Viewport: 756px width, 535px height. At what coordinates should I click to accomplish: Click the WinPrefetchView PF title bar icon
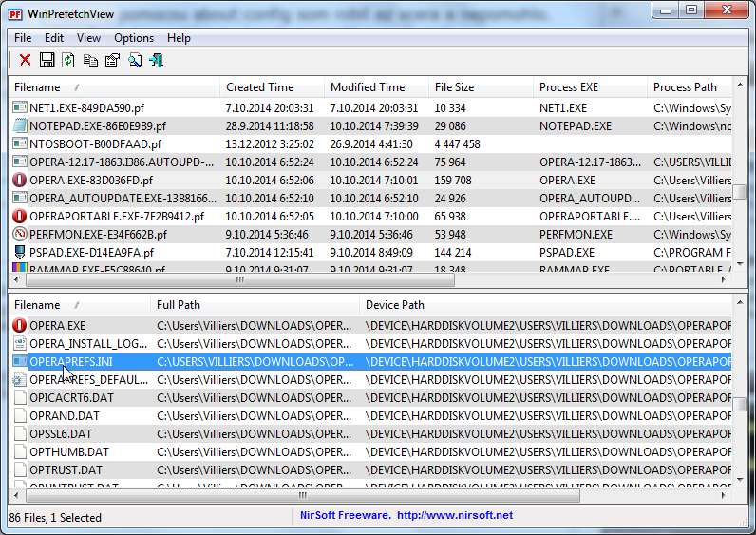(15, 14)
